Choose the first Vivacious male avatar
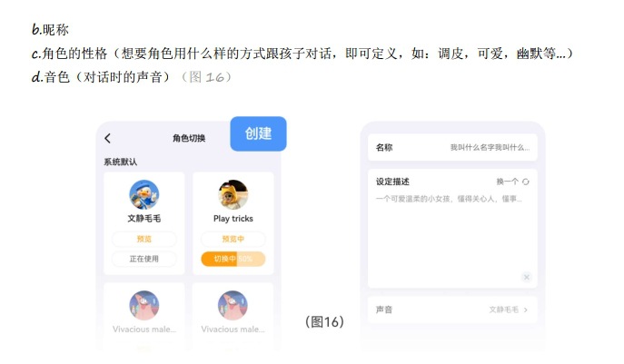624x364 pixels. [144, 306]
